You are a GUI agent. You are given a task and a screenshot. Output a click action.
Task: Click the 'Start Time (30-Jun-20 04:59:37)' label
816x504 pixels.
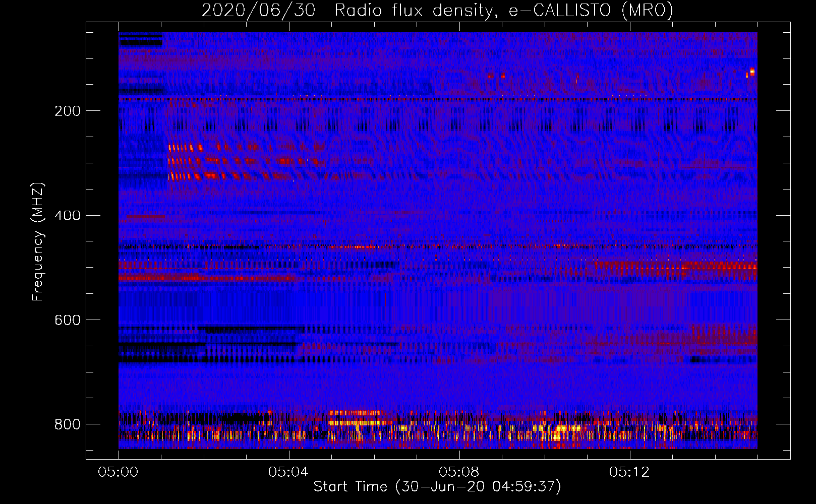click(437, 487)
